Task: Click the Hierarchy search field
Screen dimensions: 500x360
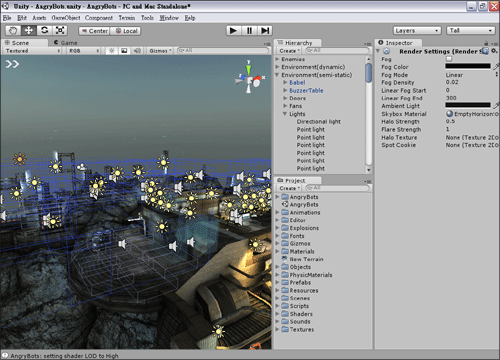Action: coord(337,51)
